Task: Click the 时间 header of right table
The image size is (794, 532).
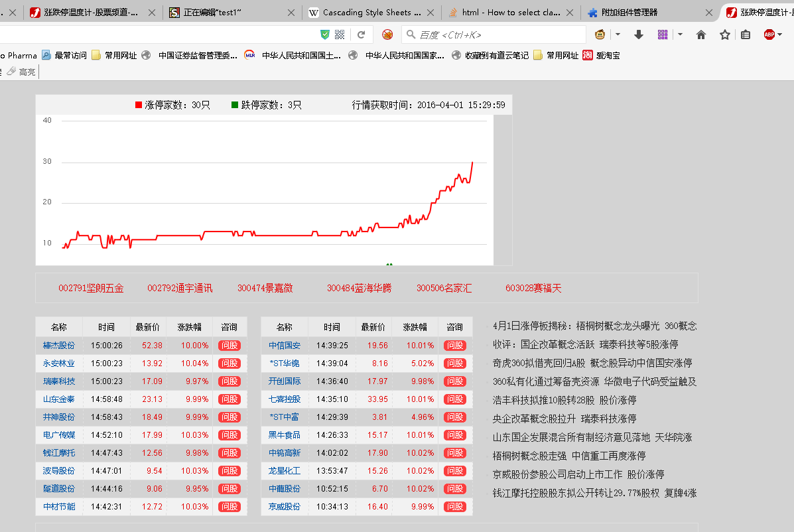Action: pos(332,328)
